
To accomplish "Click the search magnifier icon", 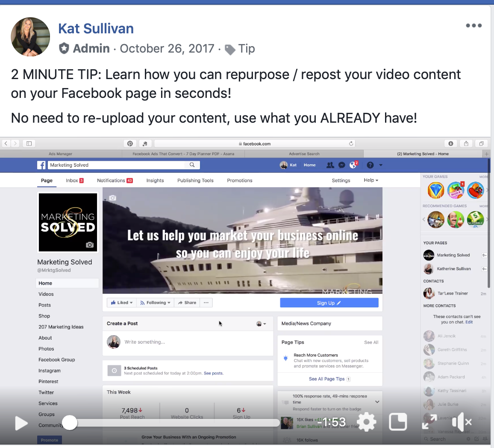I will (192, 165).
